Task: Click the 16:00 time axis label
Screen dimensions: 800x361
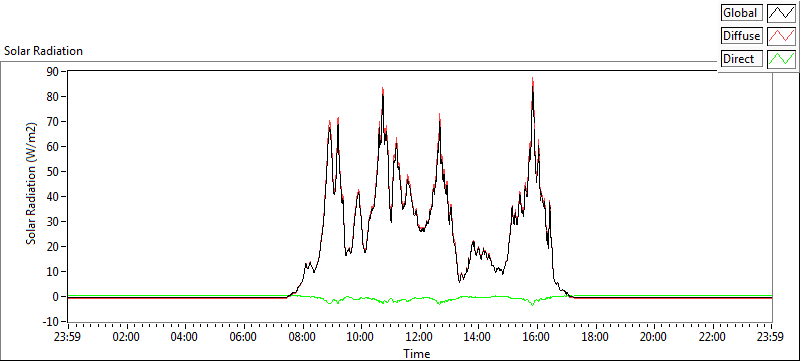Action: click(537, 337)
